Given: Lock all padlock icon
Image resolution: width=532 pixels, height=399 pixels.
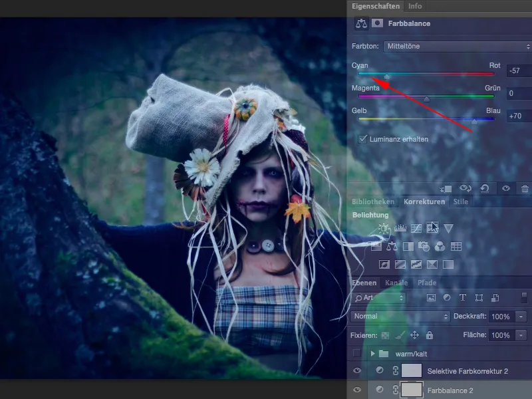Looking at the screenshot, I should click(x=430, y=335).
